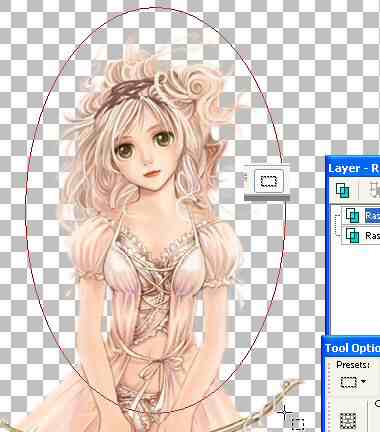Select the partially visible Tool Options radio button
Screen dimensions: 380x432
[377, 404]
